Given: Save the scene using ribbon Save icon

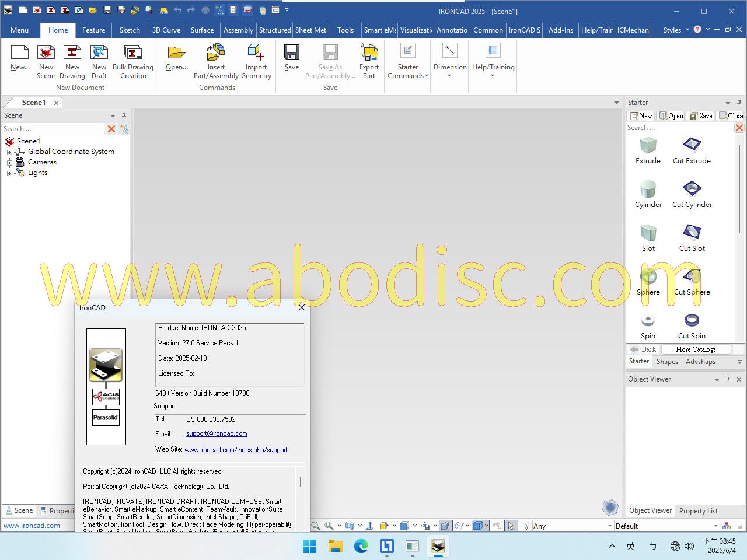Looking at the screenshot, I should coord(292,52).
